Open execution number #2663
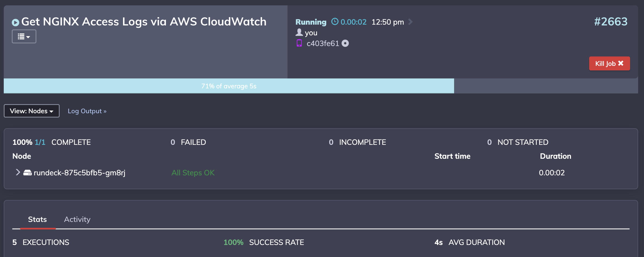Screen dimensions: 644x257 (x=611, y=22)
